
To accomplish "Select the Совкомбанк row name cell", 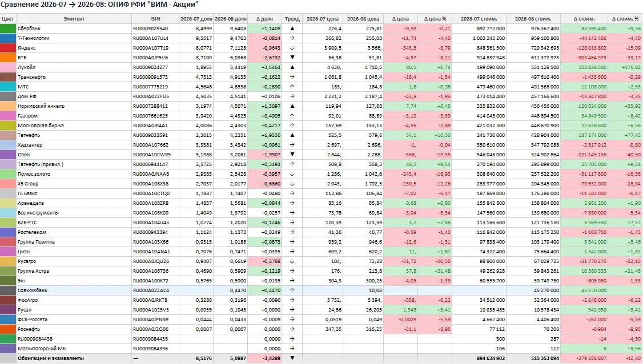I will 74,290.
